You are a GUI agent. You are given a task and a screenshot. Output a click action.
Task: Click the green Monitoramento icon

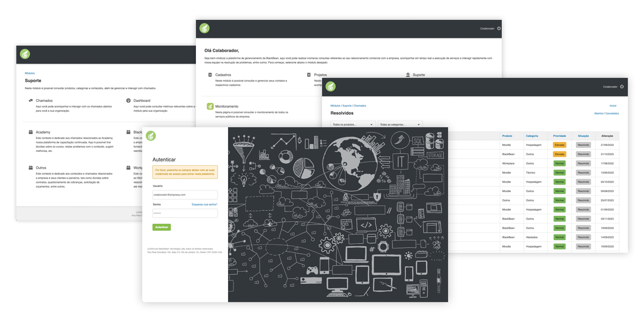point(210,106)
